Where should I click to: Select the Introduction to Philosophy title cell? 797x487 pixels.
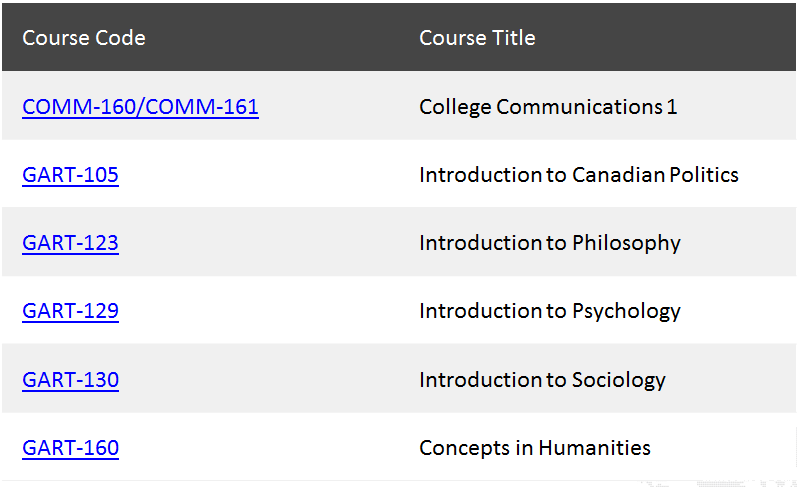tap(549, 244)
